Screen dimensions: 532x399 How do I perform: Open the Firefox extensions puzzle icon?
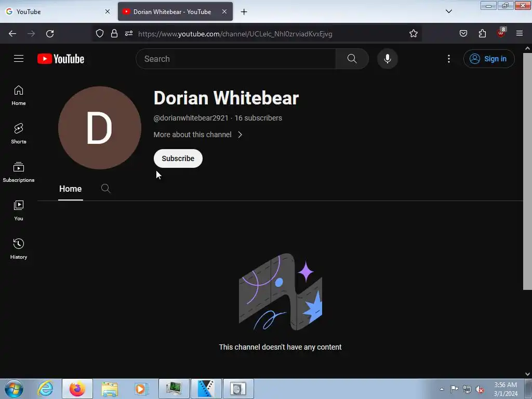tap(482, 33)
